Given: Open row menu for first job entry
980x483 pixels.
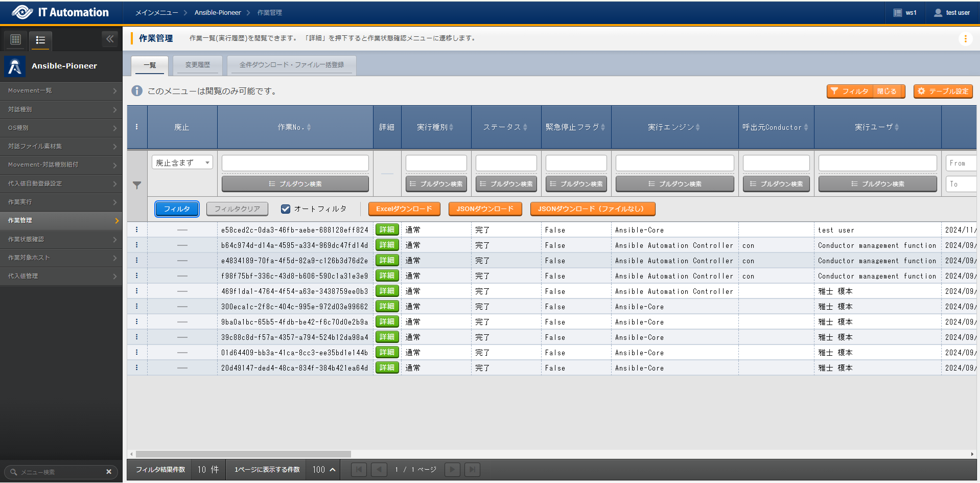Looking at the screenshot, I should tap(136, 230).
